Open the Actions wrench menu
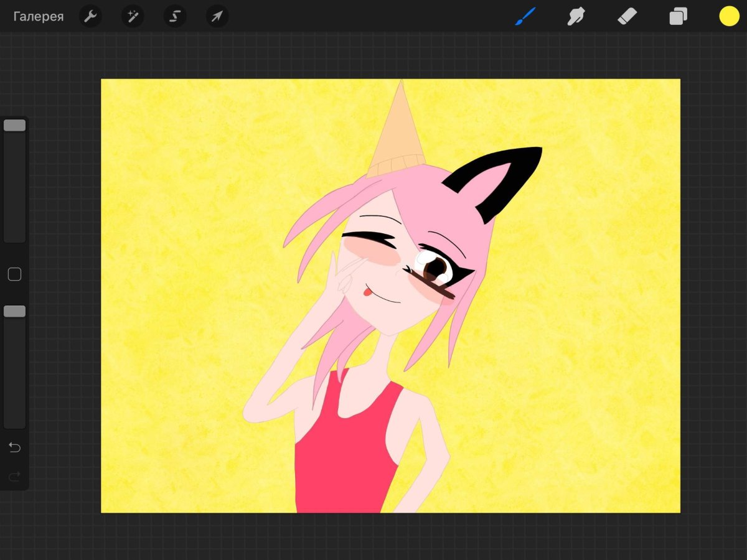747x560 pixels. [x=90, y=17]
